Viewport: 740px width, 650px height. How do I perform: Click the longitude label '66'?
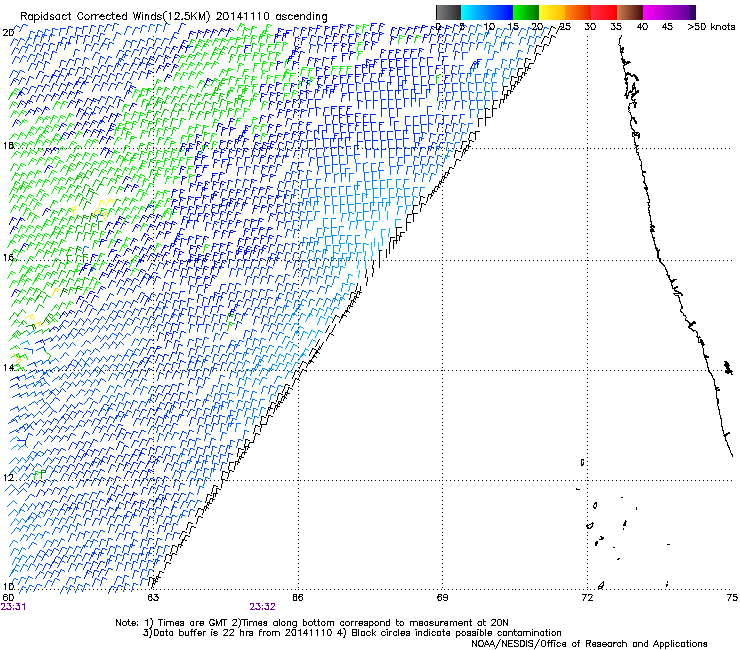[298, 598]
